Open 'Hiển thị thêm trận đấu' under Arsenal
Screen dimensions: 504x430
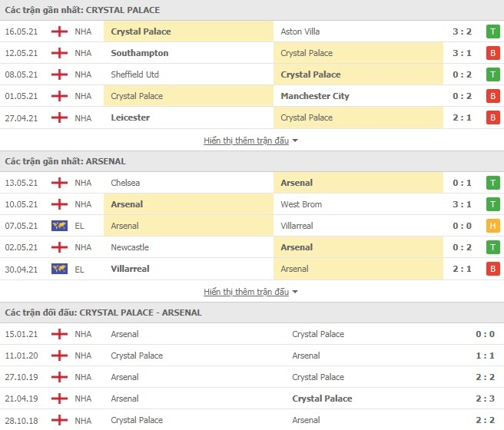(246, 292)
